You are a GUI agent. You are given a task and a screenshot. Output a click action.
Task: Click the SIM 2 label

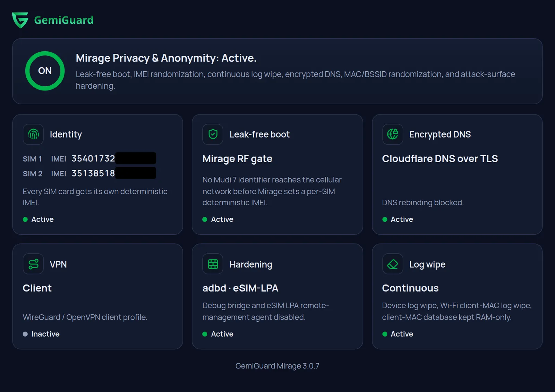point(33,174)
